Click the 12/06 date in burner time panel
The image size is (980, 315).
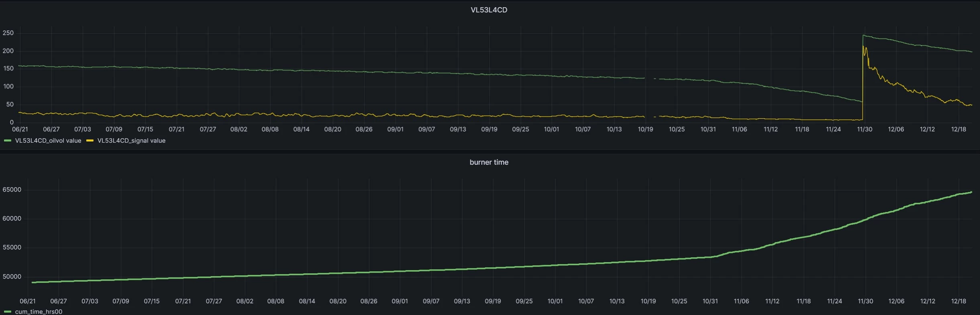(x=896, y=301)
